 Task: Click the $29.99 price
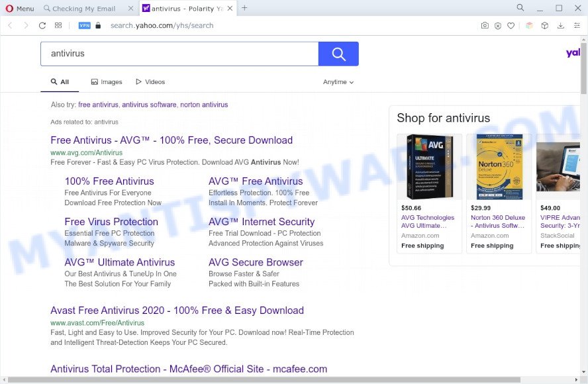tap(481, 208)
